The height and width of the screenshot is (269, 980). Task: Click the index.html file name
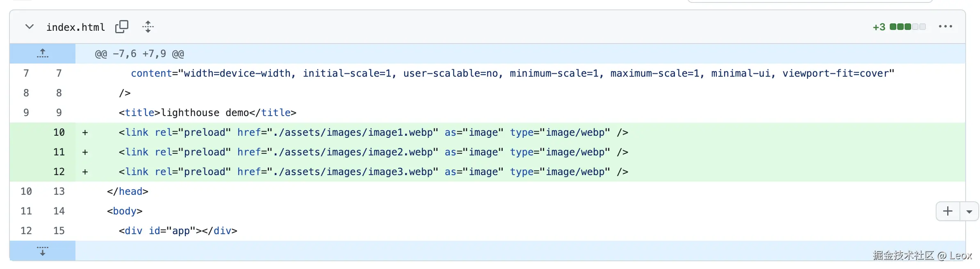coord(75,27)
